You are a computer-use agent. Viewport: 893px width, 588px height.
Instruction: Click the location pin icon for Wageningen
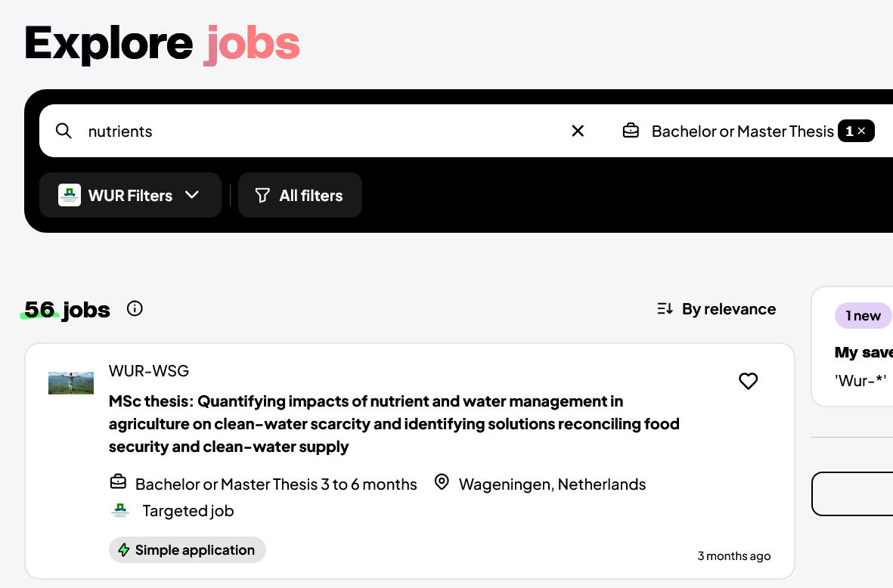point(442,482)
